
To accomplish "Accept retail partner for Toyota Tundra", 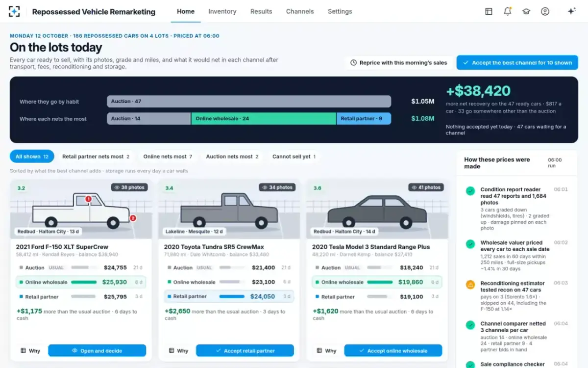I will click(x=245, y=351).
